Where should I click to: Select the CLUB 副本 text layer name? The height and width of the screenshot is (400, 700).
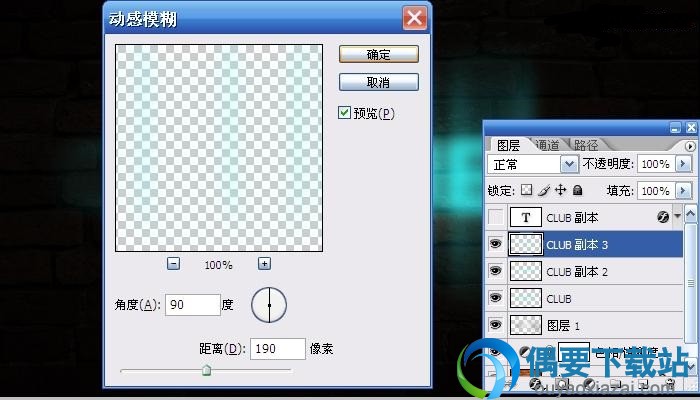tap(572, 217)
